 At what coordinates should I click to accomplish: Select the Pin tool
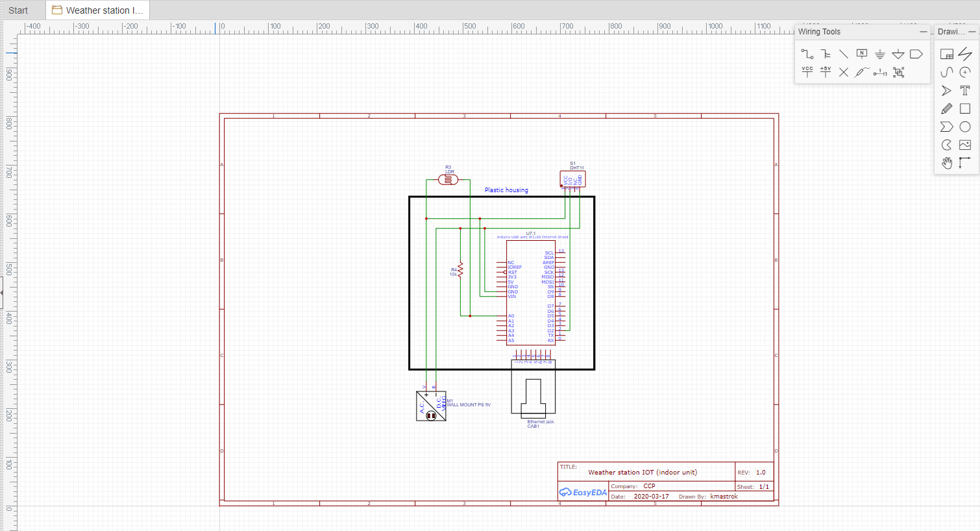pos(880,72)
